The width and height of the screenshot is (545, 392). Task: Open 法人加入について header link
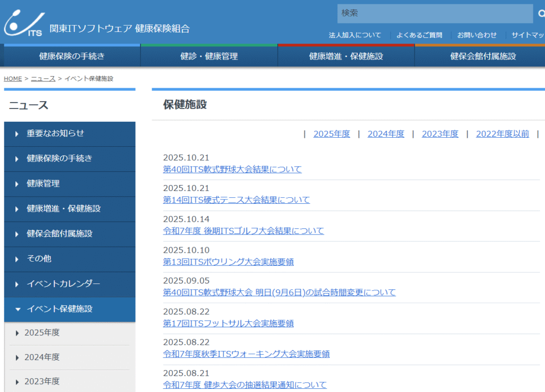point(355,35)
